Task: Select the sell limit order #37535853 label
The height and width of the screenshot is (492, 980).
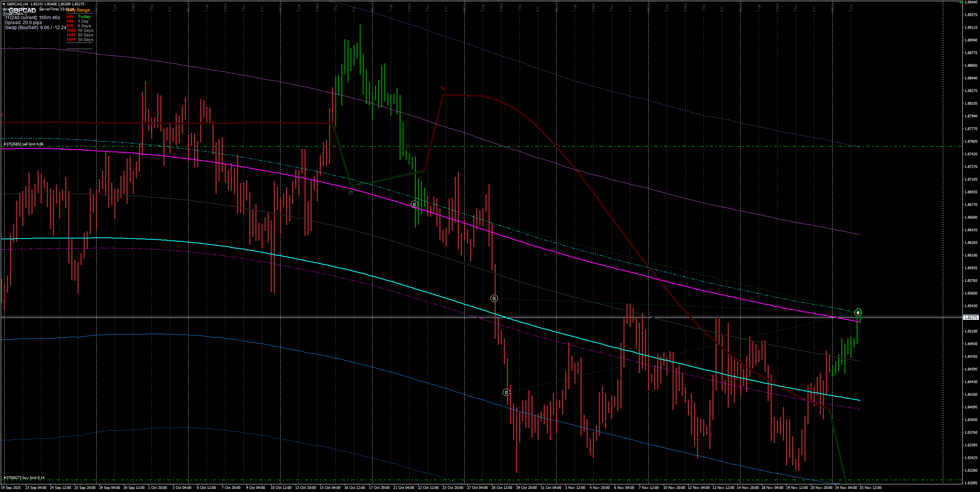Action: 23,144
